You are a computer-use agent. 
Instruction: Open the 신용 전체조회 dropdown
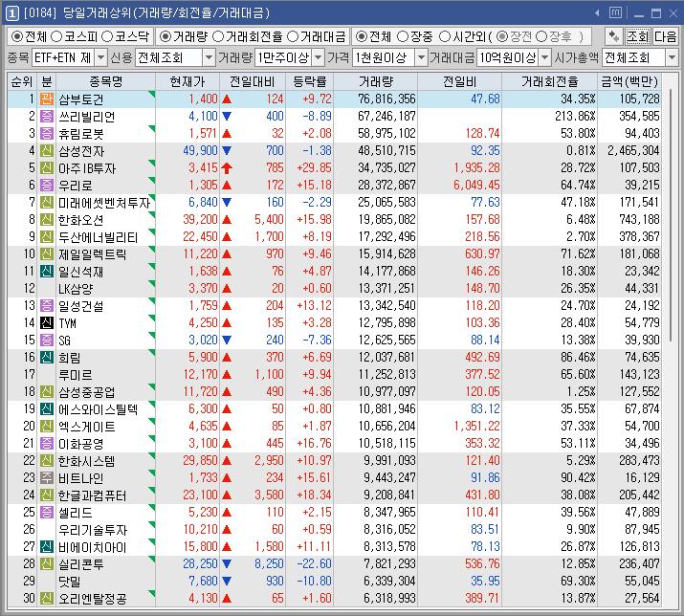[x=209, y=57]
